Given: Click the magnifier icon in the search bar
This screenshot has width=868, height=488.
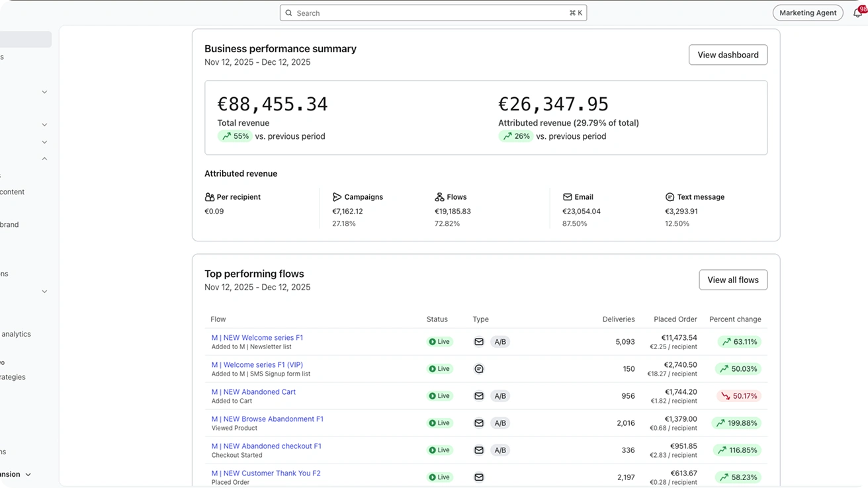Looking at the screenshot, I should click(x=289, y=13).
